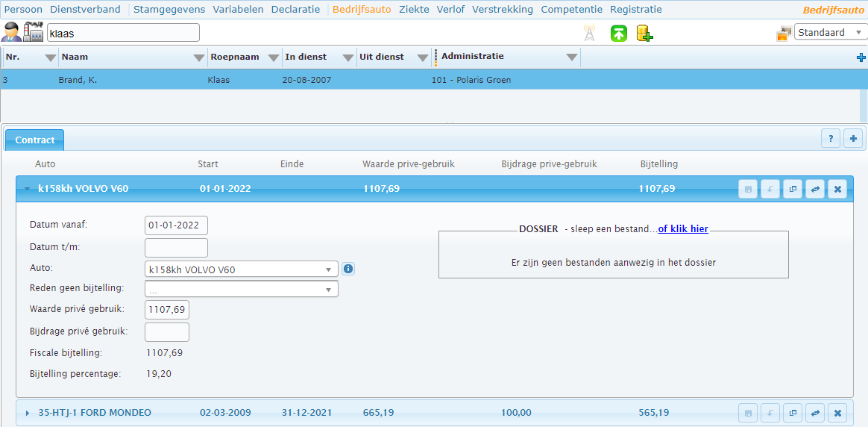Open the Standaard layout dropdown
868x427 pixels.
[x=830, y=32]
